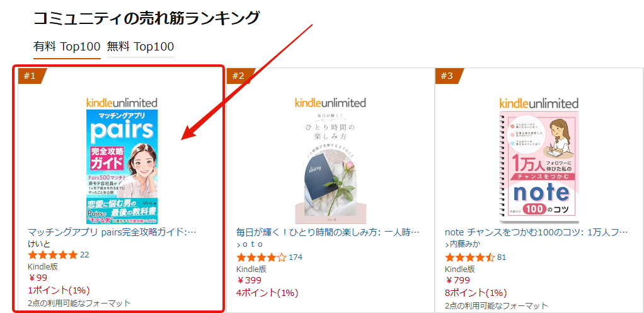Screen dimensions: 644x313
Task: Open title link note チャンスをつかむ100のコツ
Action: pos(536,232)
